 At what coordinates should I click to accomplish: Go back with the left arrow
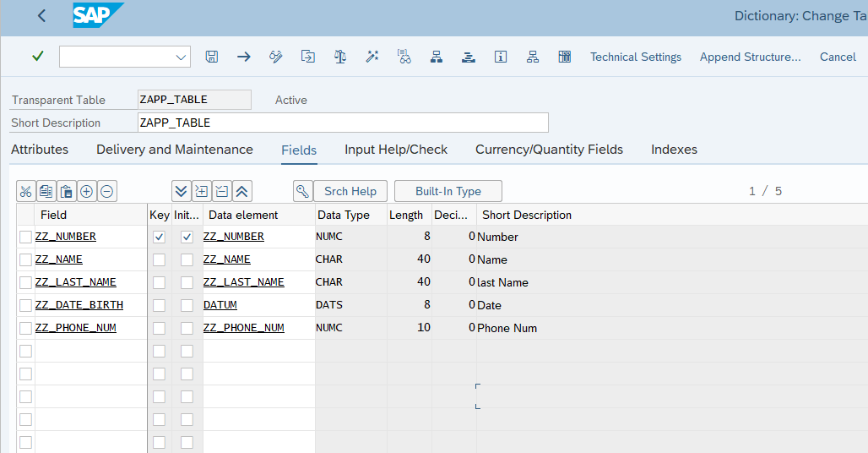click(x=41, y=15)
